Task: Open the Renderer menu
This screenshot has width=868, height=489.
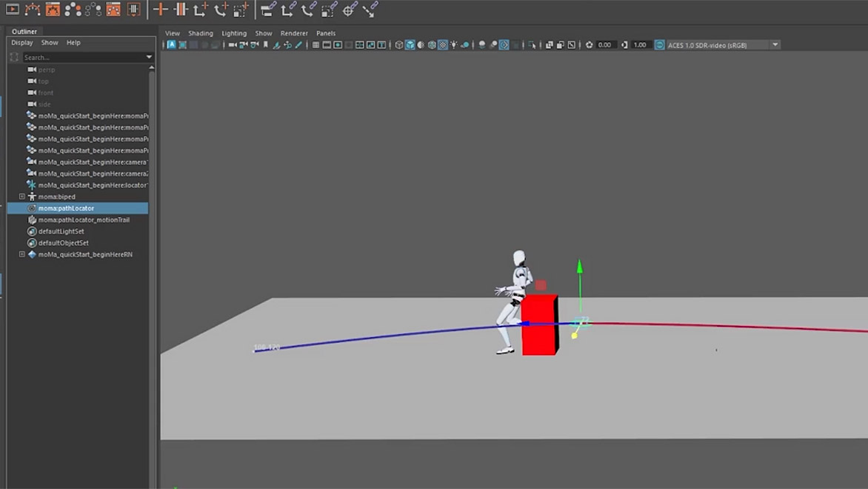Action: point(294,33)
